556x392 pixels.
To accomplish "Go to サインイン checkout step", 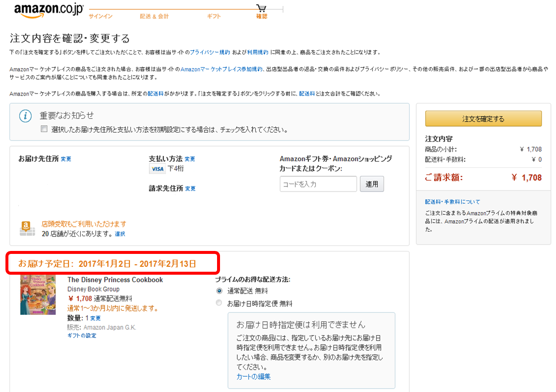I will [101, 16].
